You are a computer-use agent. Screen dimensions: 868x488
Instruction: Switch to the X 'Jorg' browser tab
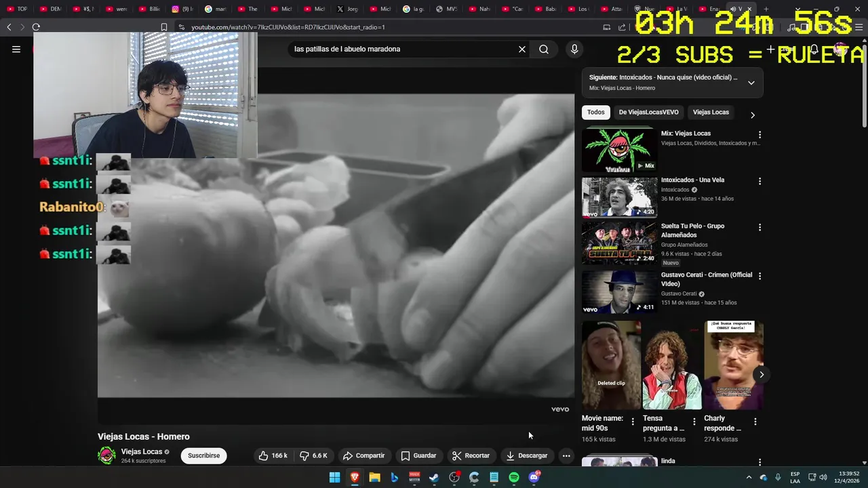click(x=347, y=9)
